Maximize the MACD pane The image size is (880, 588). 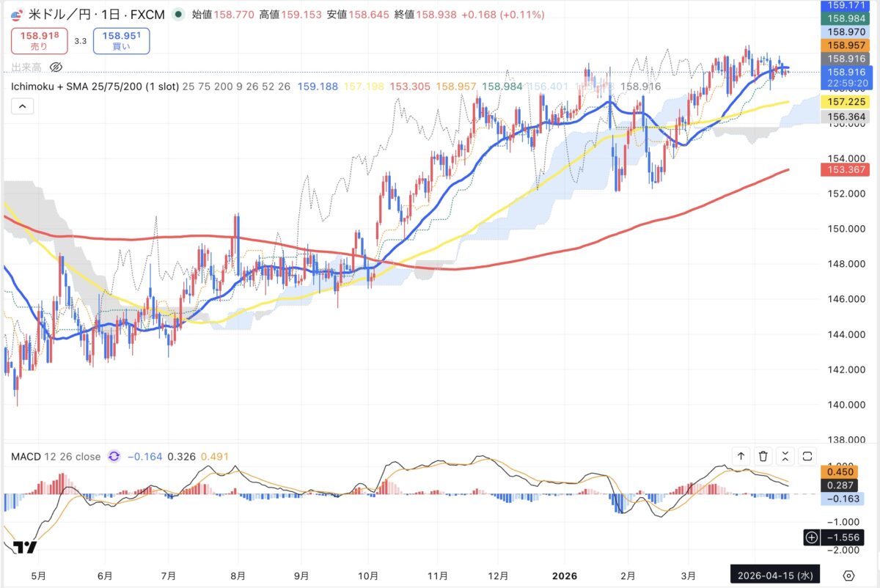807,457
